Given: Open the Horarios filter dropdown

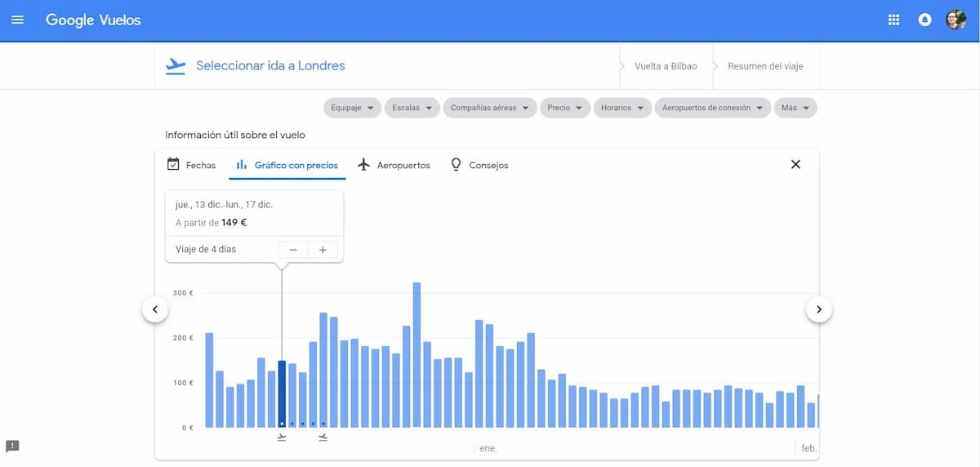Looking at the screenshot, I should (x=622, y=108).
